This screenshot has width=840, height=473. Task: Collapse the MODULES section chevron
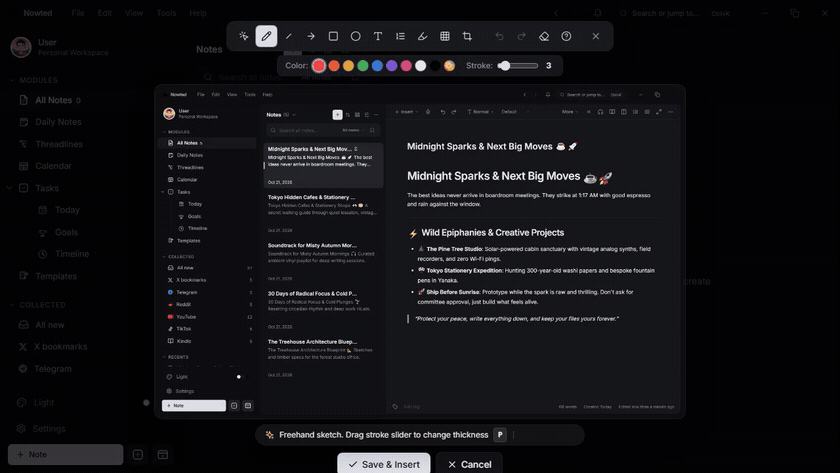click(12, 80)
